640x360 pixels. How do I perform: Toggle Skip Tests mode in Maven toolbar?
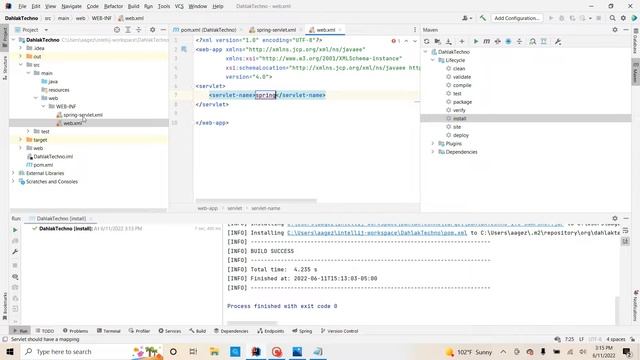(508, 42)
